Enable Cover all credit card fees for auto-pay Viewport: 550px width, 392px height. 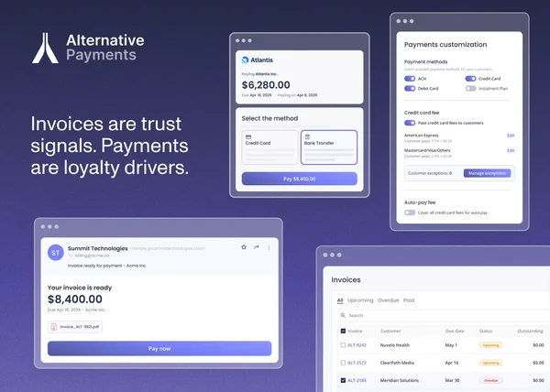coord(410,212)
